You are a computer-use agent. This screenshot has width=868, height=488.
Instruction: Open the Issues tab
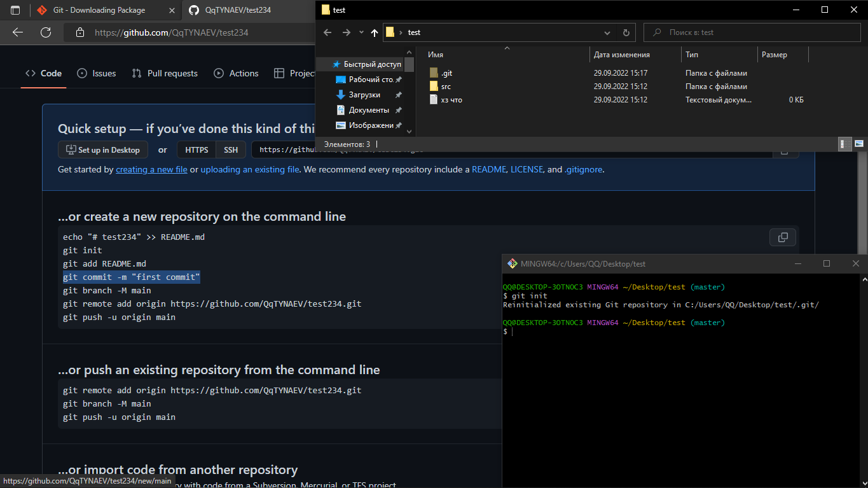[x=97, y=73]
